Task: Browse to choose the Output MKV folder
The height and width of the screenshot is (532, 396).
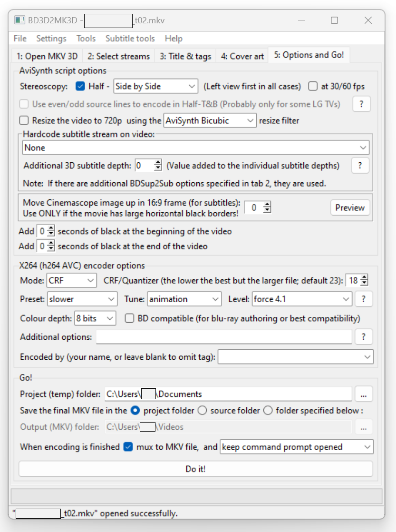Action: 363,428
